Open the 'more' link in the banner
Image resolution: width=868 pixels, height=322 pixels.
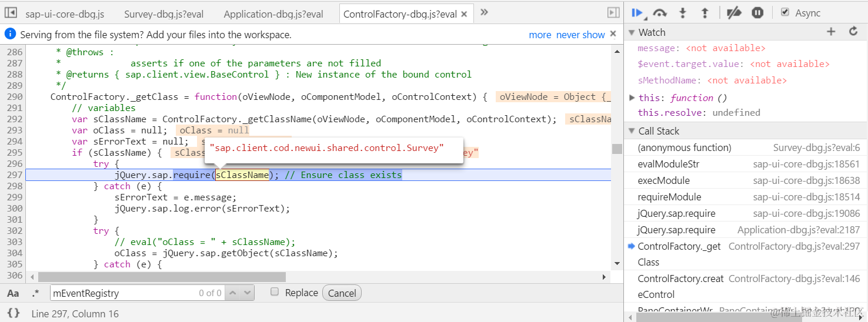click(x=540, y=35)
